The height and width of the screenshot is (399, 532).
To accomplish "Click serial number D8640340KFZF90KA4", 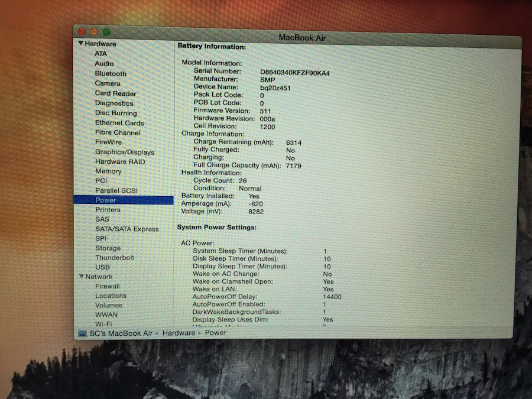I will point(295,73).
